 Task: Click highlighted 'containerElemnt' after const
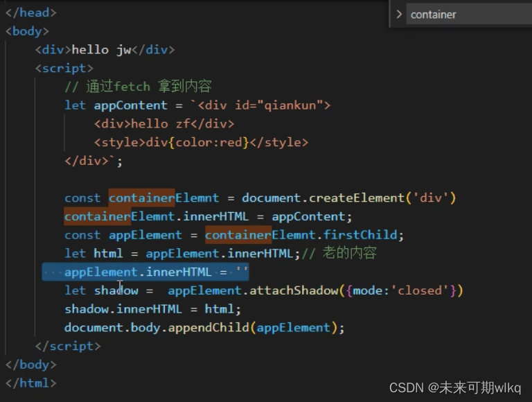click(x=164, y=198)
